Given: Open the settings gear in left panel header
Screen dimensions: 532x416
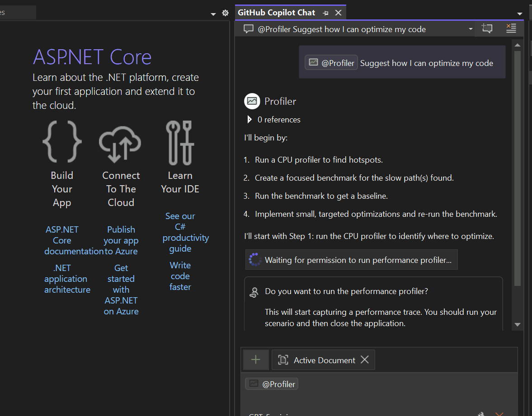Looking at the screenshot, I should pos(225,13).
